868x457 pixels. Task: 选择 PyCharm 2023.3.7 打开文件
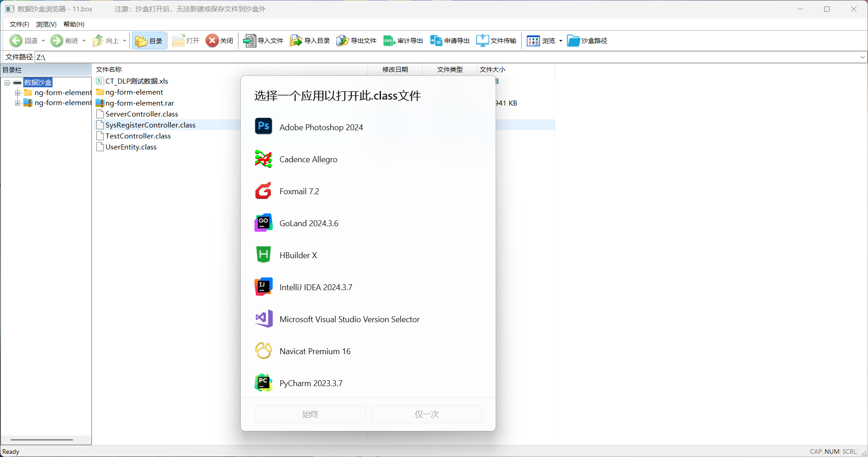click(311, 383)
